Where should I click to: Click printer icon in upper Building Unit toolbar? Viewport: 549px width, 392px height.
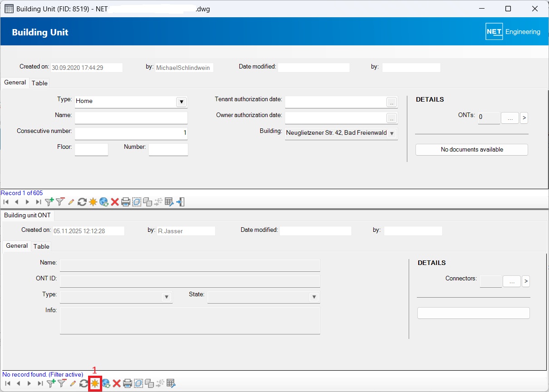pos(126,202)
